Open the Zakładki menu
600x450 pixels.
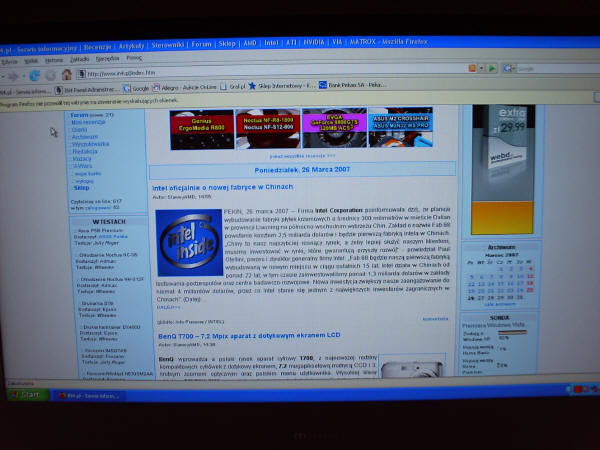79,59
